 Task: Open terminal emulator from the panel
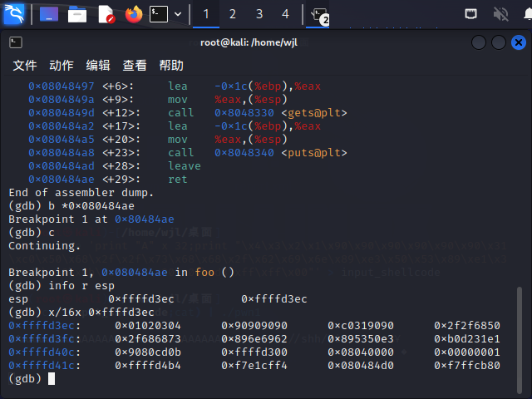click(x=159, y=14)
